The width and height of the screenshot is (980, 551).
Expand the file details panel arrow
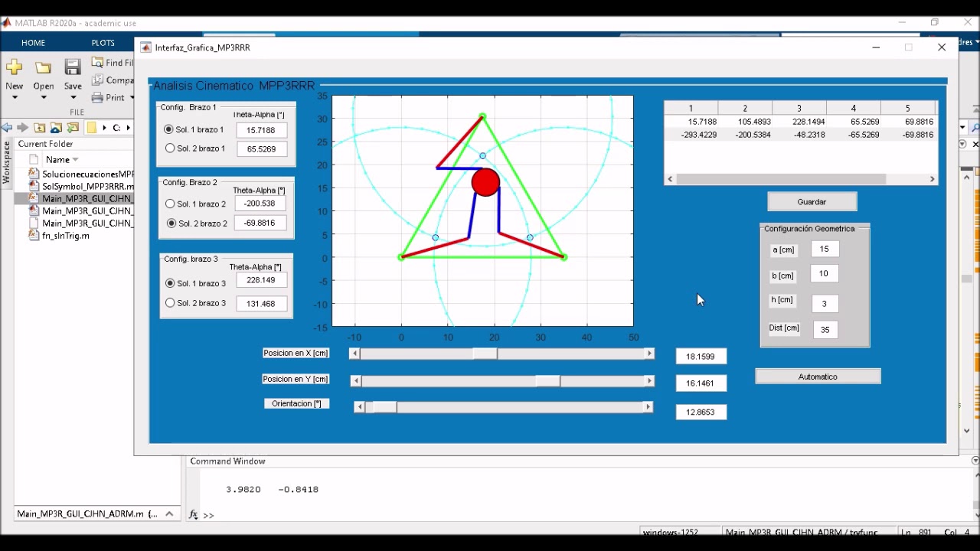click(x=169, y=514)
